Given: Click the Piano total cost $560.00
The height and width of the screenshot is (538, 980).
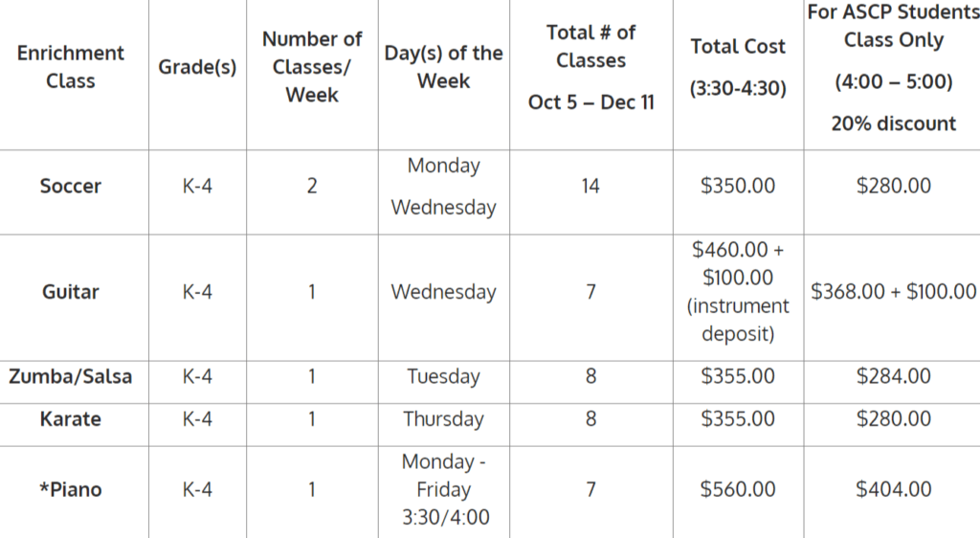Looking at the screenshot, I should pos(738,490).
